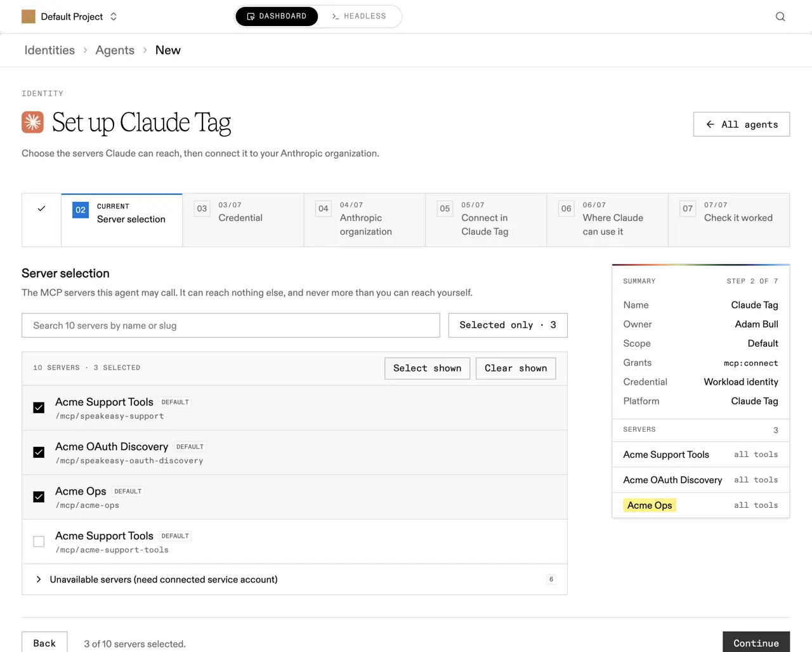812x652 pixels.
Task: Click the step 03 number badge
Action: point(202,208)
